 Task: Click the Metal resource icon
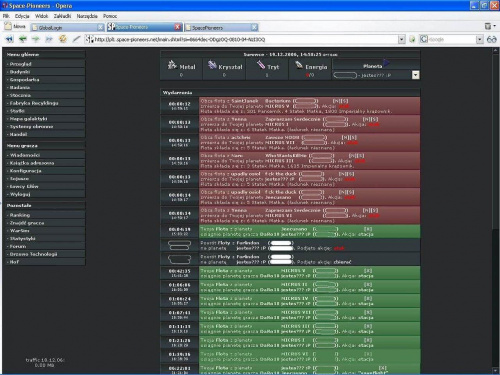click(x=172, y=65)
